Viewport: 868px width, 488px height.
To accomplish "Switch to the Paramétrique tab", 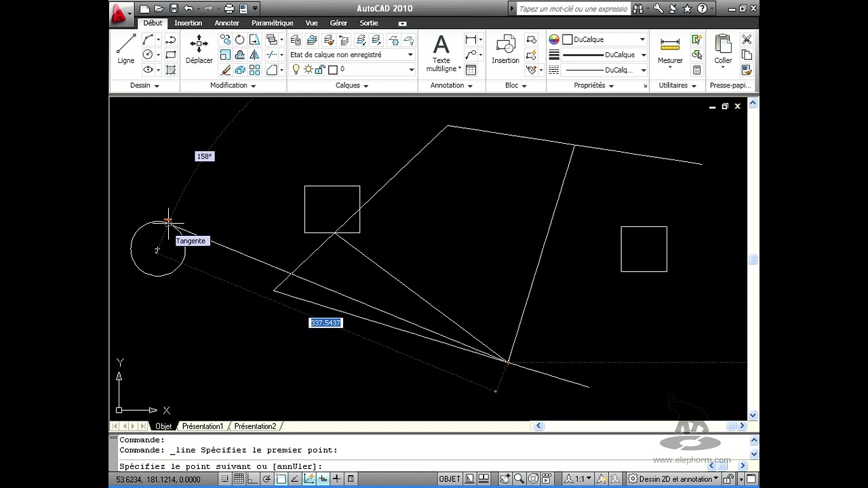I will pyautogui.click(x=273, y=23).
